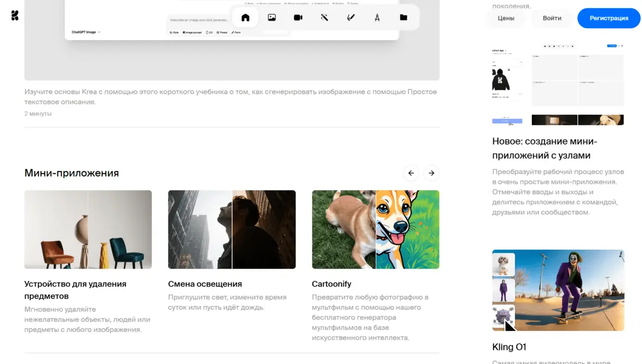The height and width of the screenshot is (364, 642).
Task: Open the folder Assets icon
Action: point(403,17)
